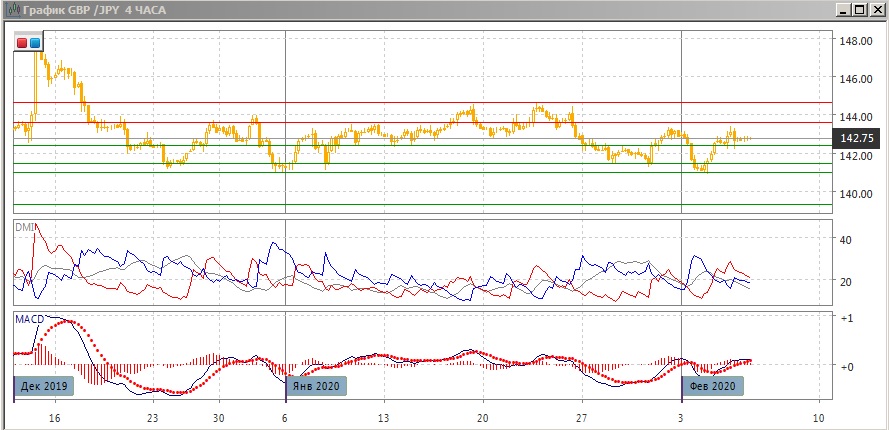Viewport: 889px width, 430px height.
Task: Click the red square button on chart
Action: pyautogui.click(x=22, y=43)
